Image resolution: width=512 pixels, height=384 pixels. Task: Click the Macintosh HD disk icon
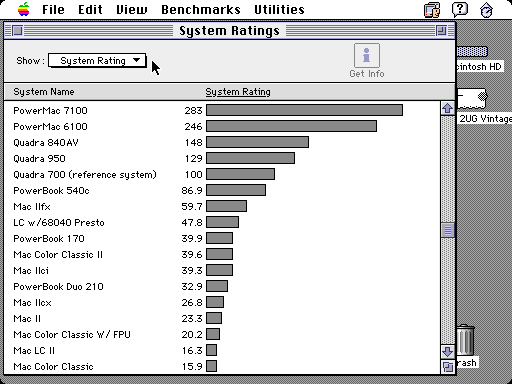coord(472,52)
